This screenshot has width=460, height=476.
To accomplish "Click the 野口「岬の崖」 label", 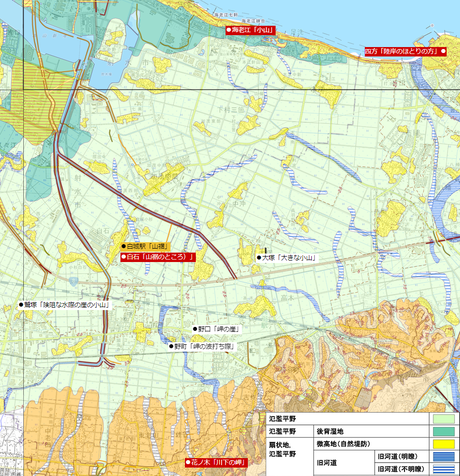I will (x=217, y=329).
